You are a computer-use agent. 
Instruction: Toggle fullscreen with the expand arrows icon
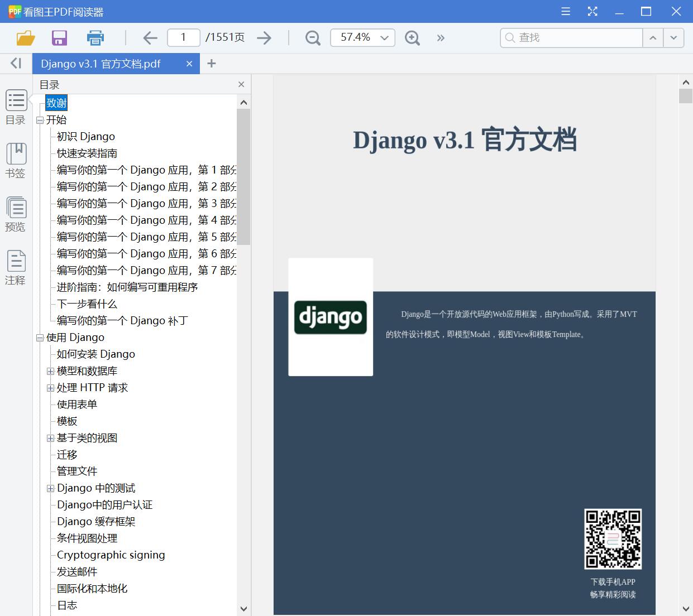click(592, 11)
